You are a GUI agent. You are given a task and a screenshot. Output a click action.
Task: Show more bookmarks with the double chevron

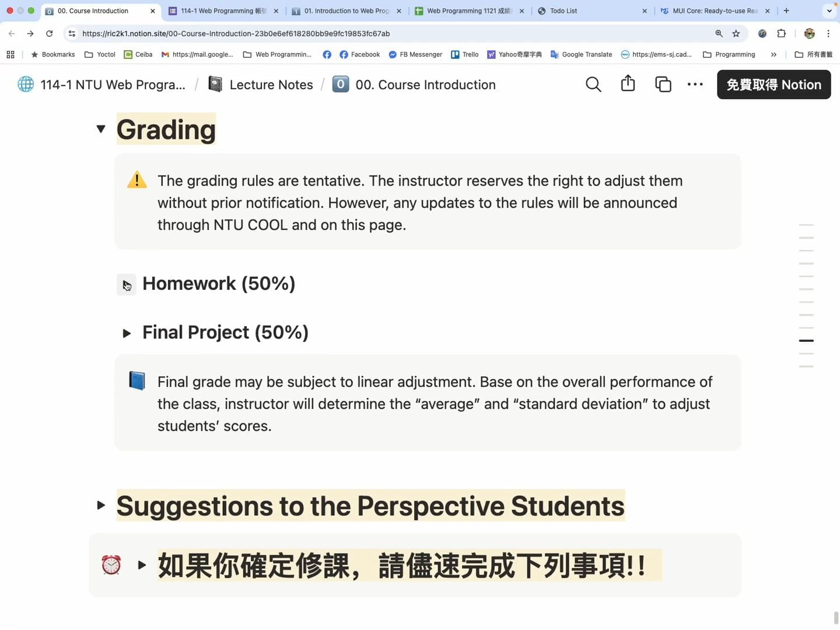(773, 55)
